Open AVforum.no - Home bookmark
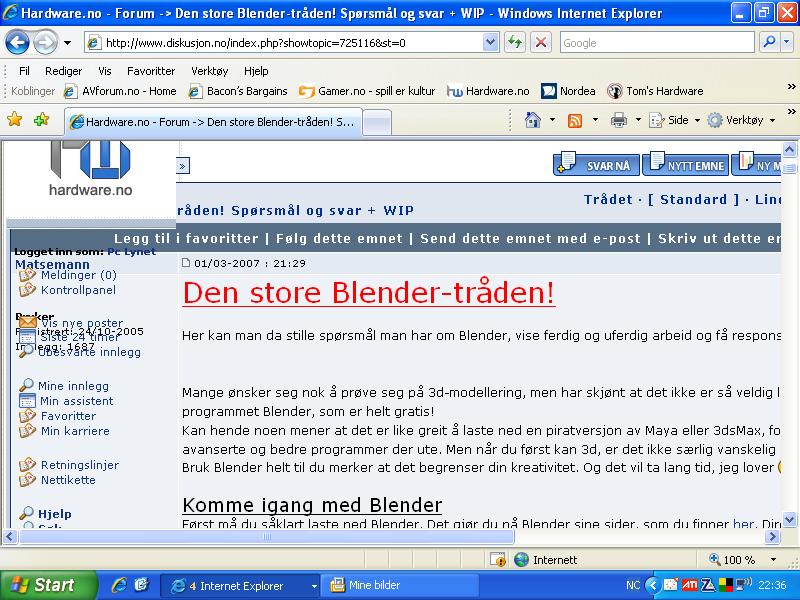Viewport: 800px width, 600px height. coord(120,91)
